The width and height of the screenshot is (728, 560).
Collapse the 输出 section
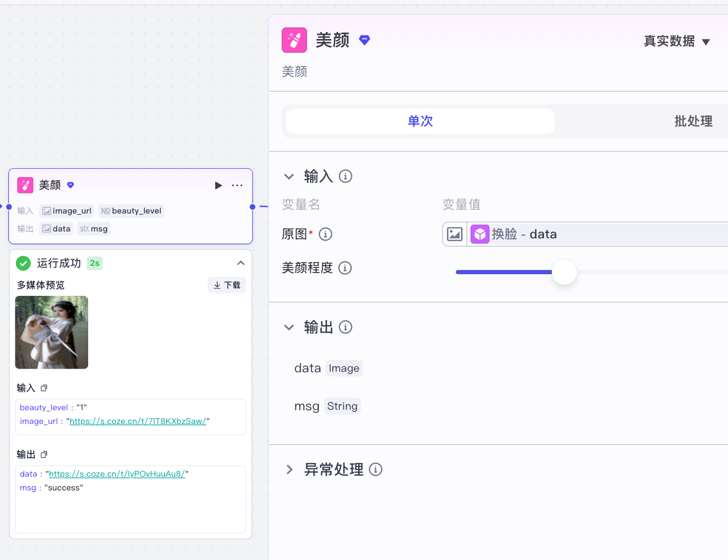click(x=289, y=327)
